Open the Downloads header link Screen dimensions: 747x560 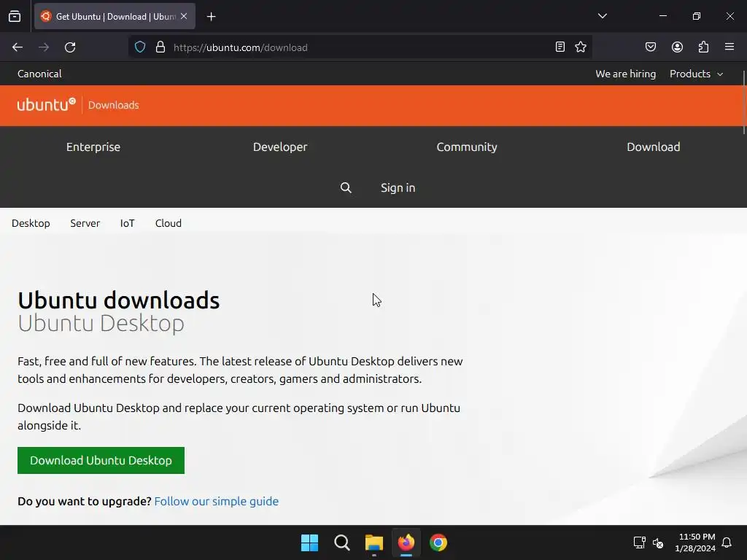click(113, 105)
